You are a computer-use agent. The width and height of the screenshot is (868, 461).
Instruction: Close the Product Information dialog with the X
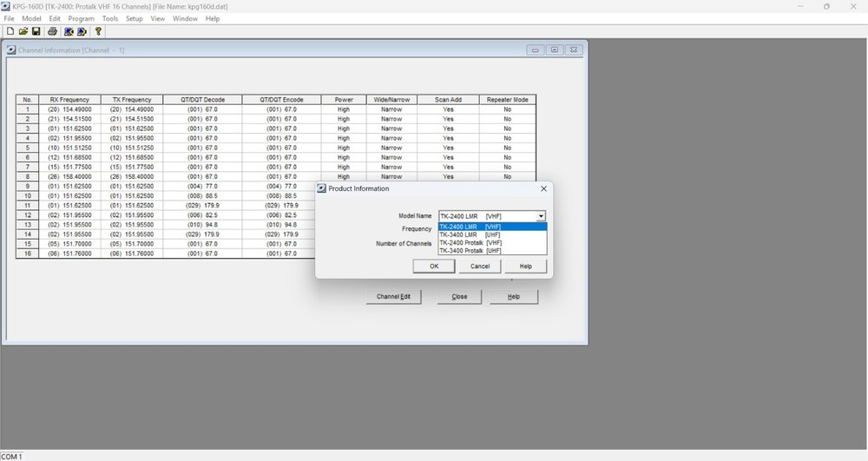click(543, 188)
